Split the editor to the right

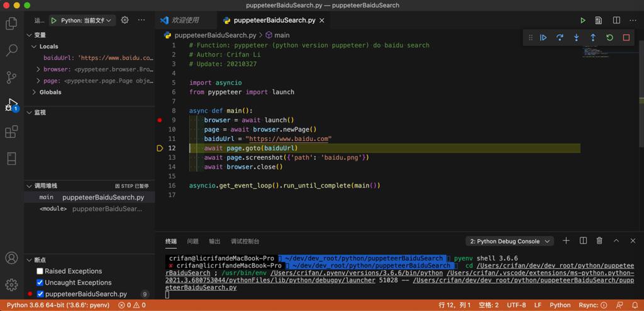click(x=616, y=20)
